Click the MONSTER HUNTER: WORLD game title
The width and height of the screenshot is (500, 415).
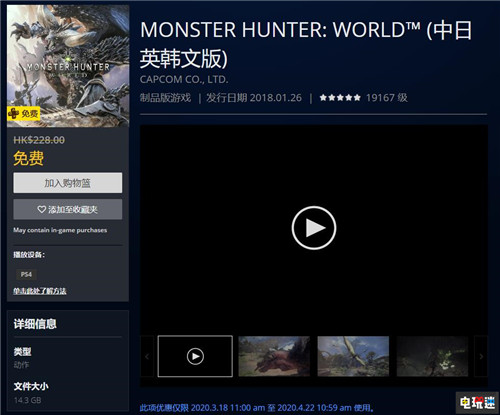tap(306, 44)
